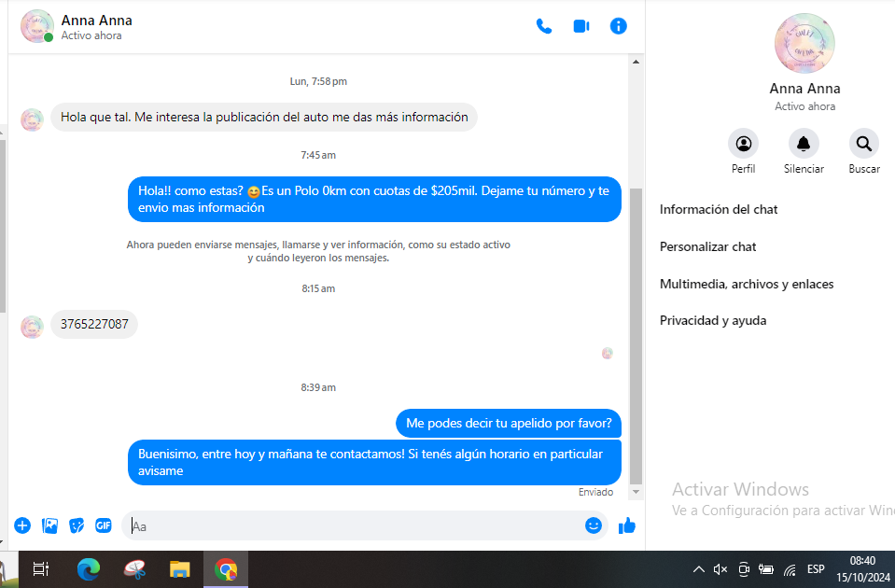Choose a sticker to send
This screenshot has height=588, width=895.
click(x=77, y=525)
